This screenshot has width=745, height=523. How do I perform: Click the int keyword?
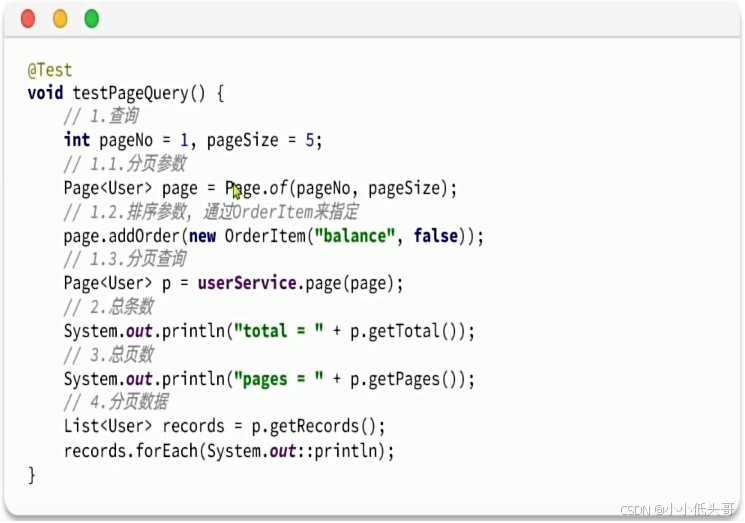coord(77,140)
